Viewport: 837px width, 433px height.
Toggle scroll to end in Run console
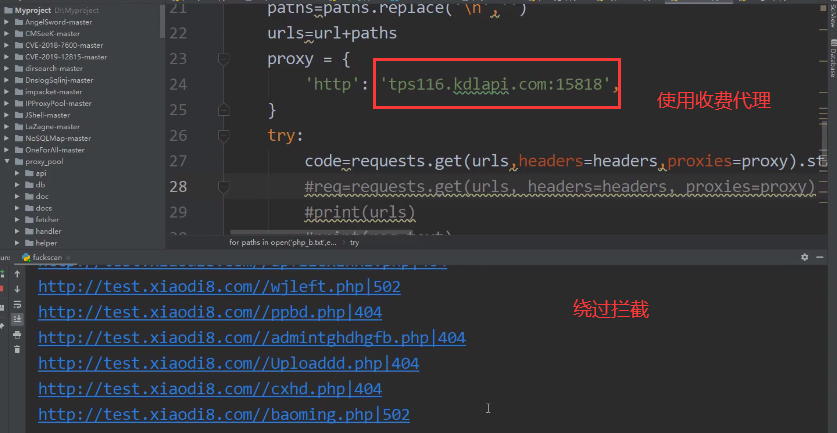[x=17, y=318]
